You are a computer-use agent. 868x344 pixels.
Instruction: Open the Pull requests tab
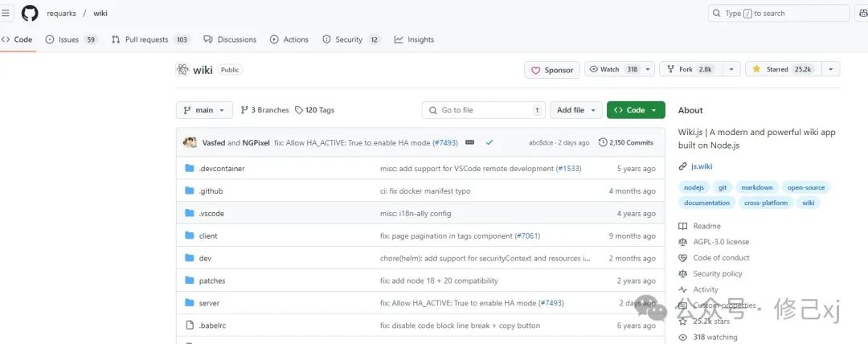tap(150, 39)
